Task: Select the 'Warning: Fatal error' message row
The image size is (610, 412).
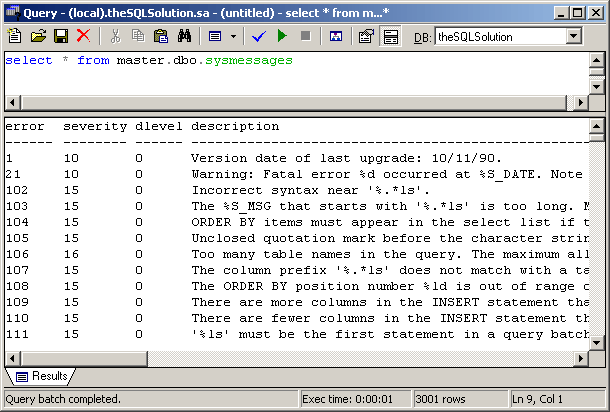Action: 296,174
